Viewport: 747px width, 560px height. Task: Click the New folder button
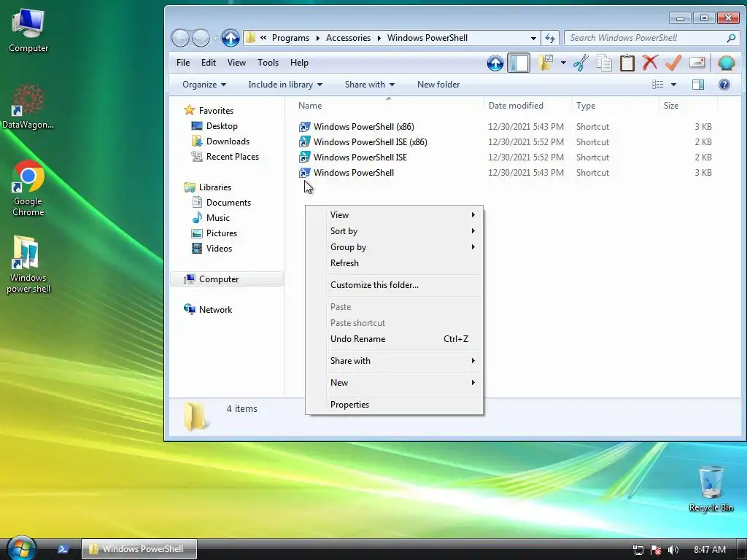438,85
